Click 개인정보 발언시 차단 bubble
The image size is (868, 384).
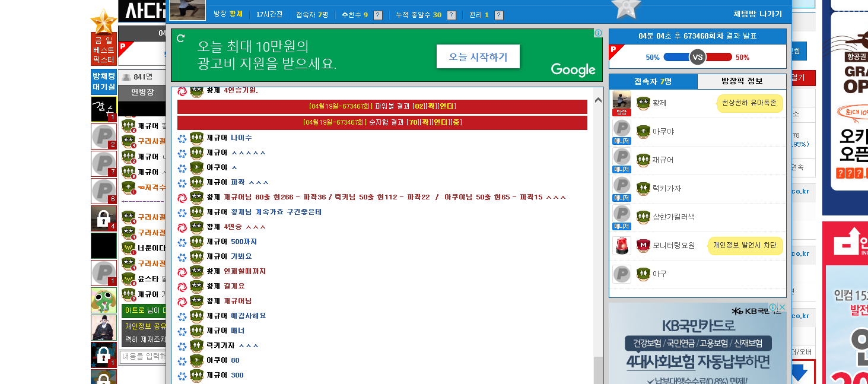click(745, 246)
